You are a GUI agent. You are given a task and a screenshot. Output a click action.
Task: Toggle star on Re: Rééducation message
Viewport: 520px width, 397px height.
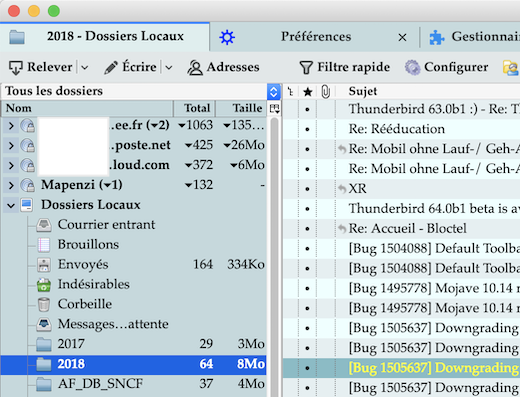point(308,129)
